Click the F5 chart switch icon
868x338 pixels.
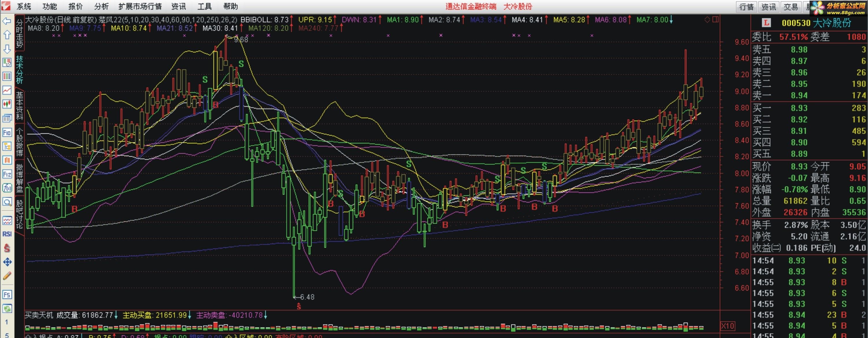7,295
